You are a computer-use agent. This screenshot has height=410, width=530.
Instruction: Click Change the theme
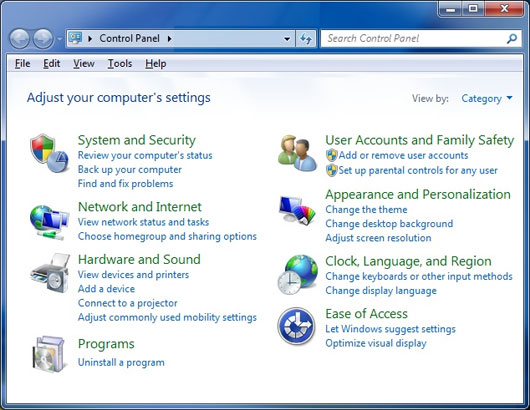[x=366, y=210]
